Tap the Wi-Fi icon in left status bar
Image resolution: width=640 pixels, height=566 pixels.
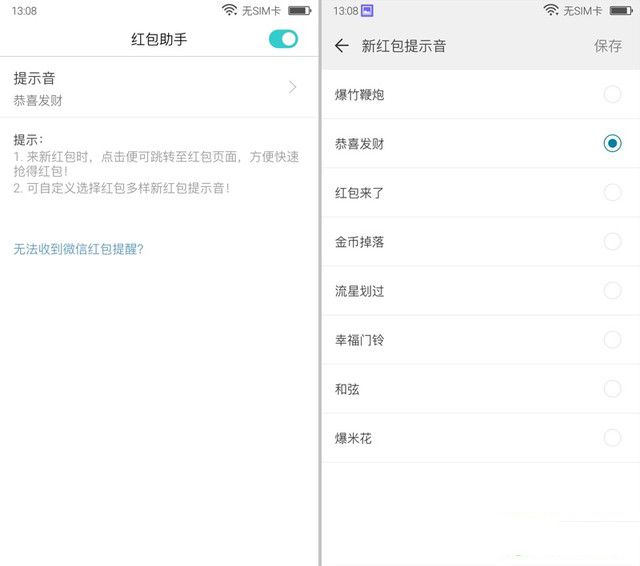229,10
